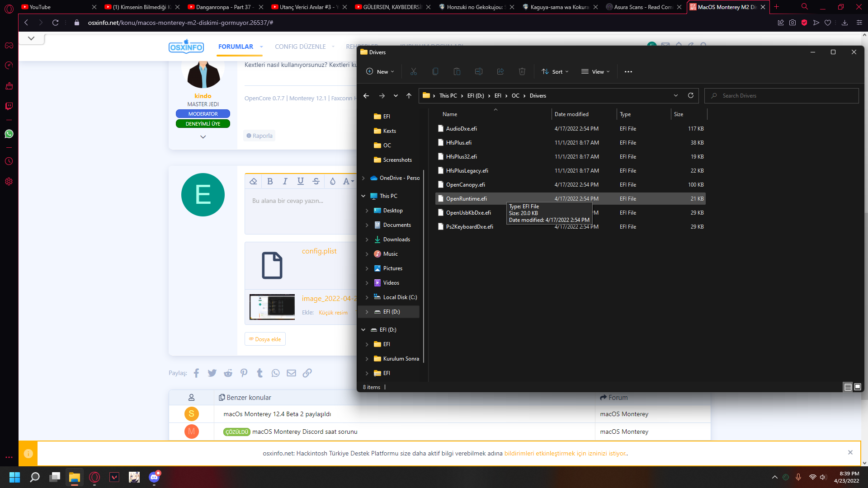Open the Sort dropdown in Explorer
Image resolution: width=868 pixels, height=488 pixels.
pyautogui.click(x=556, y=71)
